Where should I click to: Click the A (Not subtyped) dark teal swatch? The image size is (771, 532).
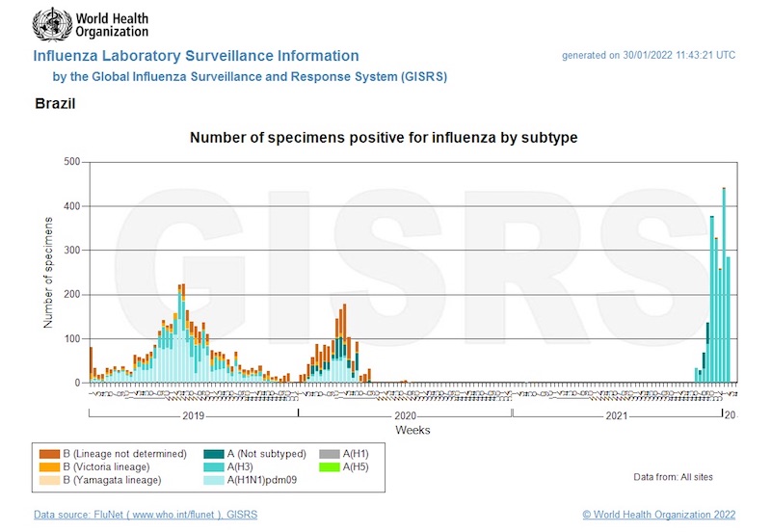pyautogui.click(x=213, y=454)
